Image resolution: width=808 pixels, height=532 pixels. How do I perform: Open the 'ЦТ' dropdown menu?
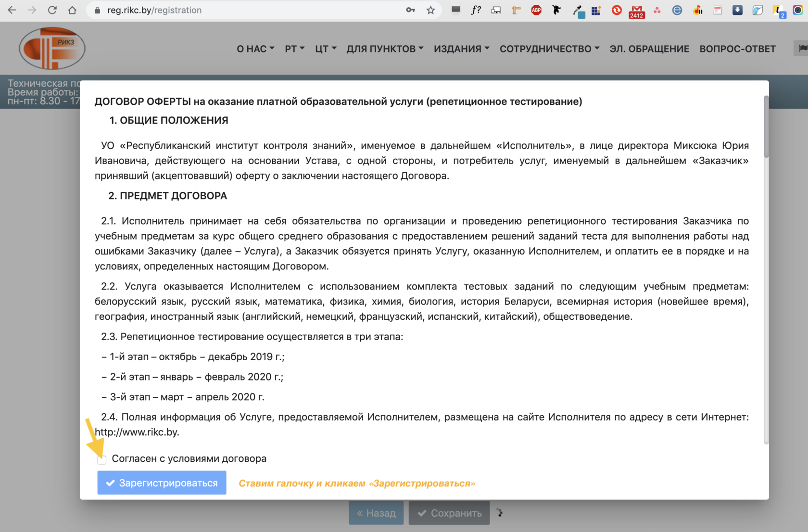coord(326,49)
